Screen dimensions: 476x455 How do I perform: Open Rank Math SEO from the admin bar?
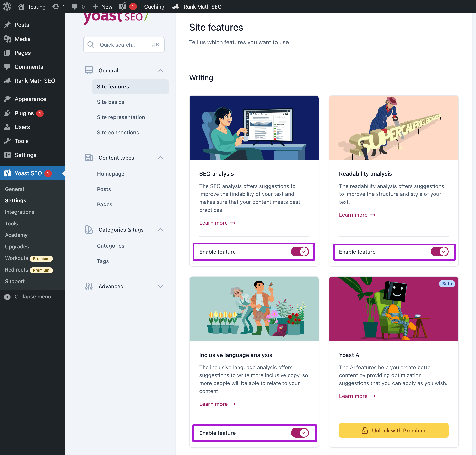197,7
